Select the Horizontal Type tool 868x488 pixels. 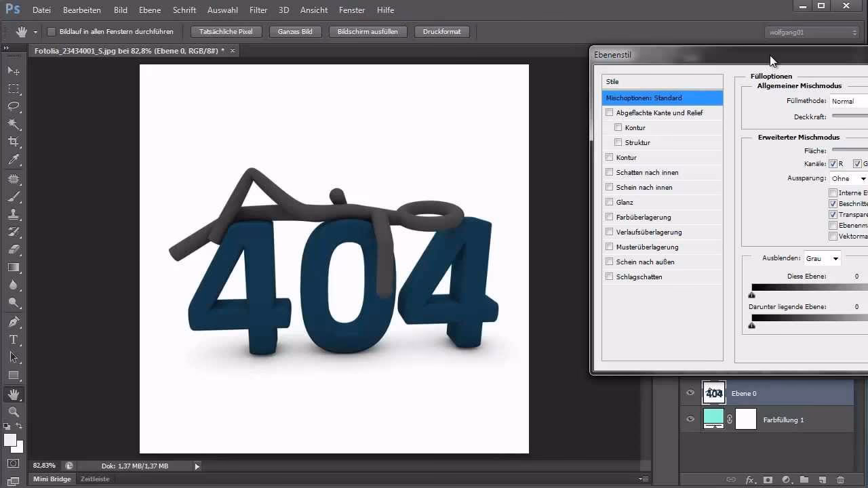[x=14, y=340]
